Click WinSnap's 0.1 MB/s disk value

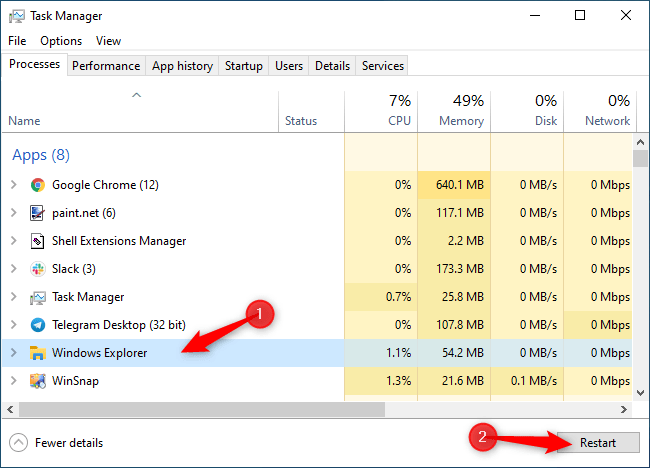[534, 381]
